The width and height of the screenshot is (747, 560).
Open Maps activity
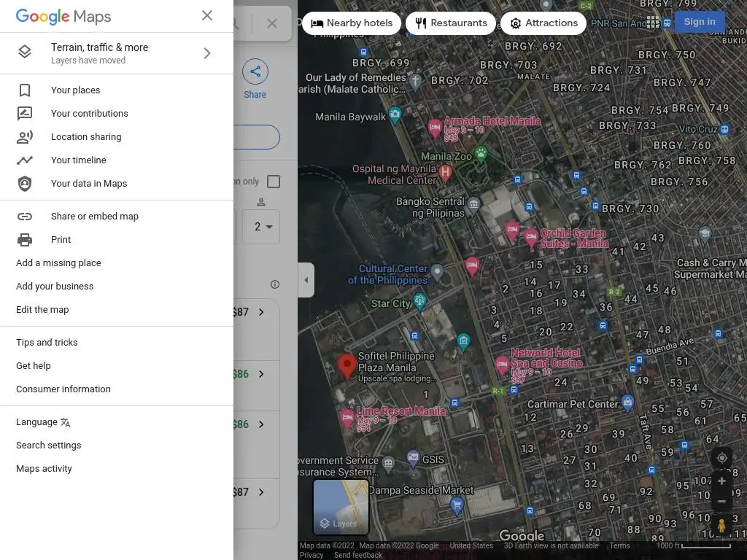[44, 469]
